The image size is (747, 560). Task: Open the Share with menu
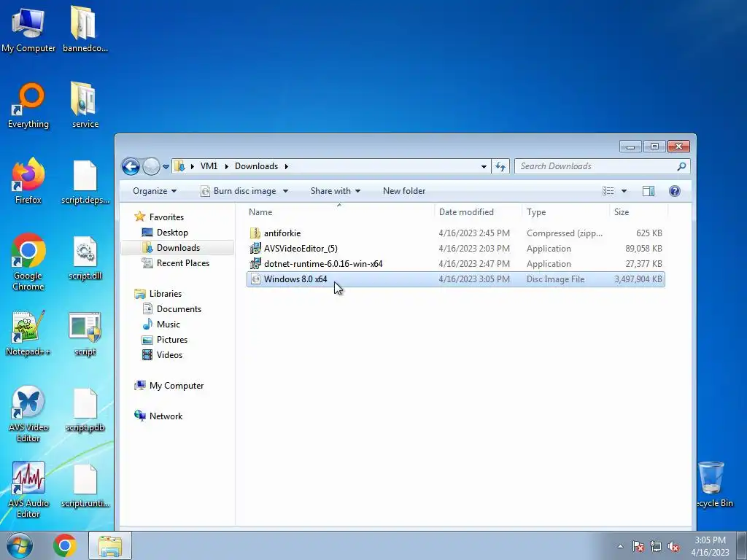(x=335, y=191)
